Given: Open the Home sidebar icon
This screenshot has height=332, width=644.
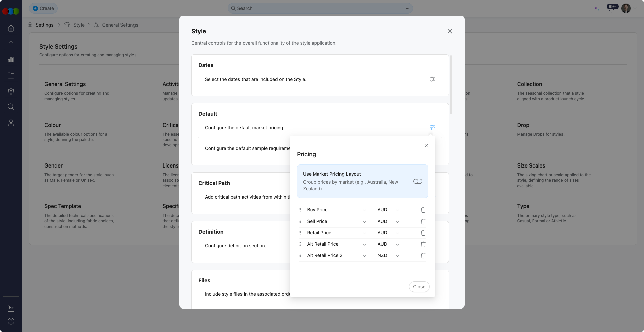Looking at the screenshot, I should point(11,28).
